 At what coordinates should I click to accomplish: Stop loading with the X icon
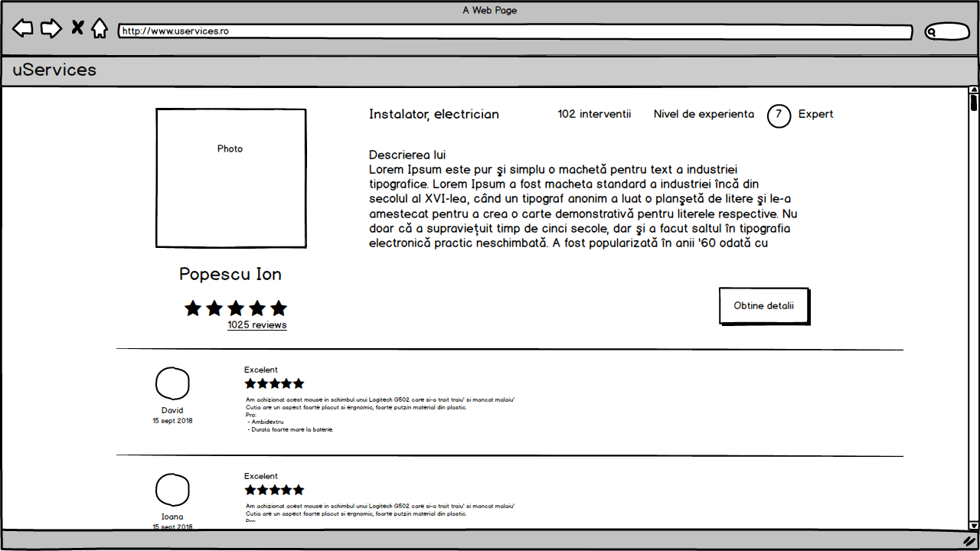click(77, 28)
